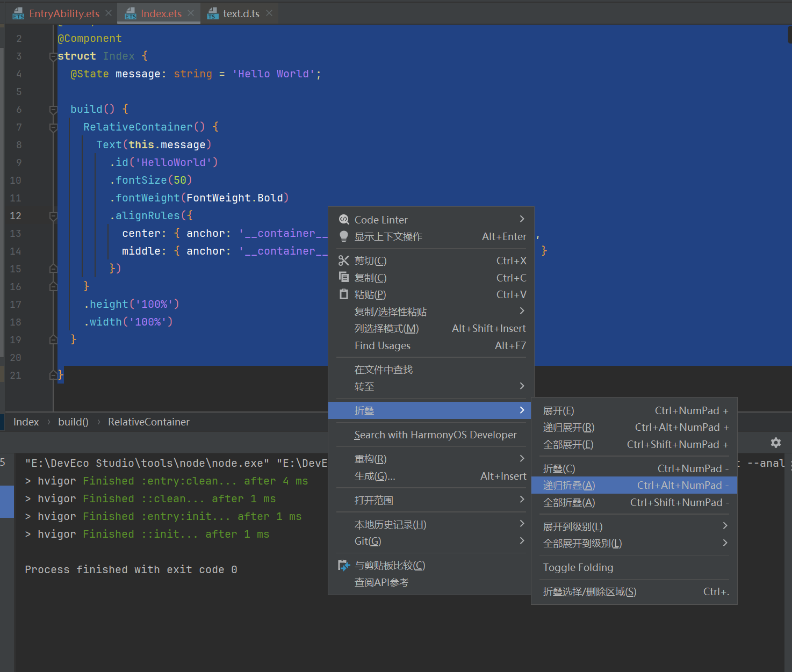Viewport: 792px width, 672px height.
Task: Click fold end marker on line 21
Action: [53, 374]
